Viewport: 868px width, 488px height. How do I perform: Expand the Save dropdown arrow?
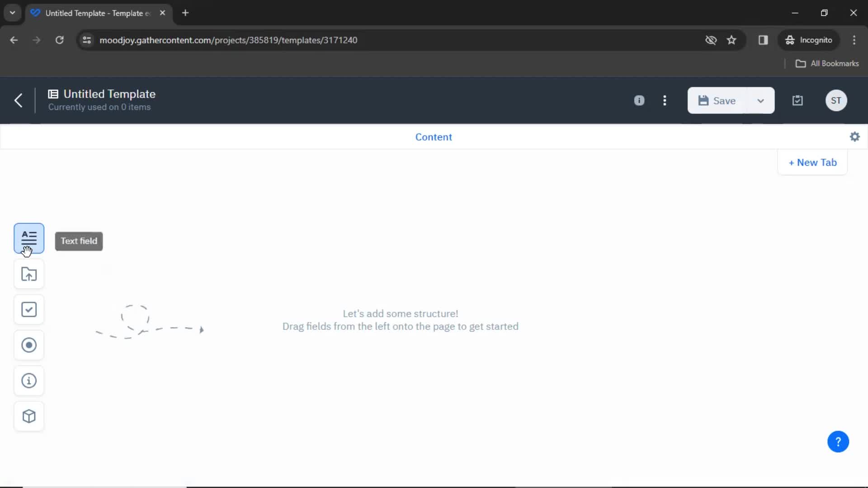761,100
